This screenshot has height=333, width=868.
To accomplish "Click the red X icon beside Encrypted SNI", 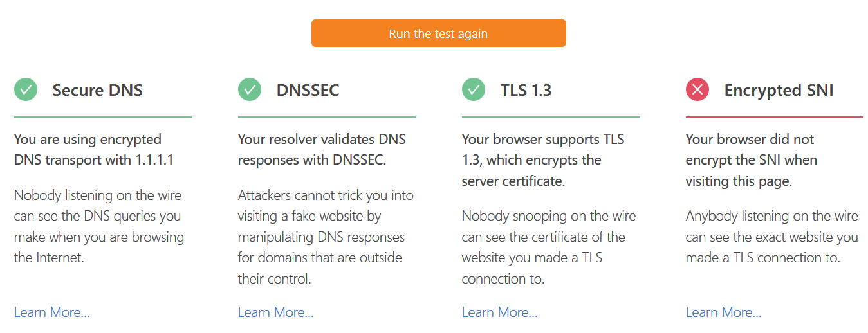I will pyautogui.click(x=697, y=90).
